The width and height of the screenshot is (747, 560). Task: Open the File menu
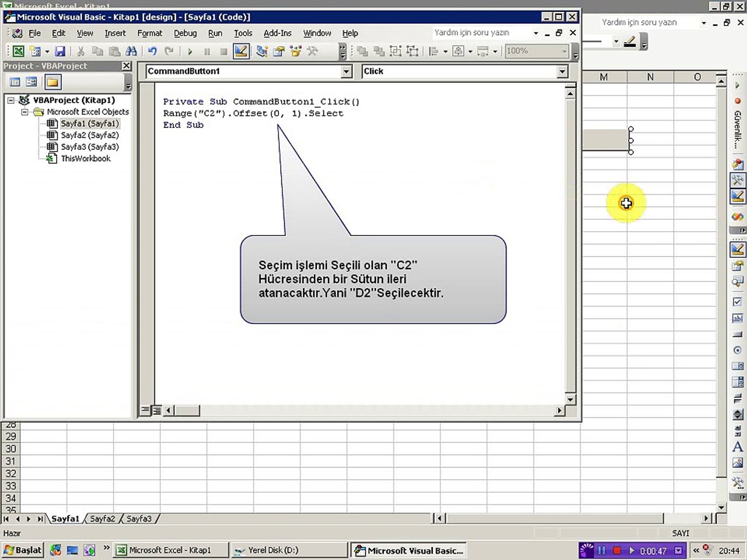(35, 33)
